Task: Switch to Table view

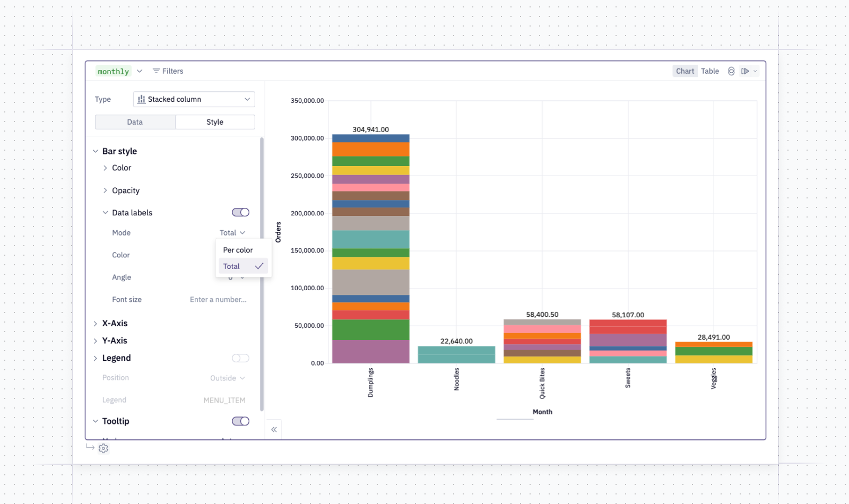Action: pos(710,71)
